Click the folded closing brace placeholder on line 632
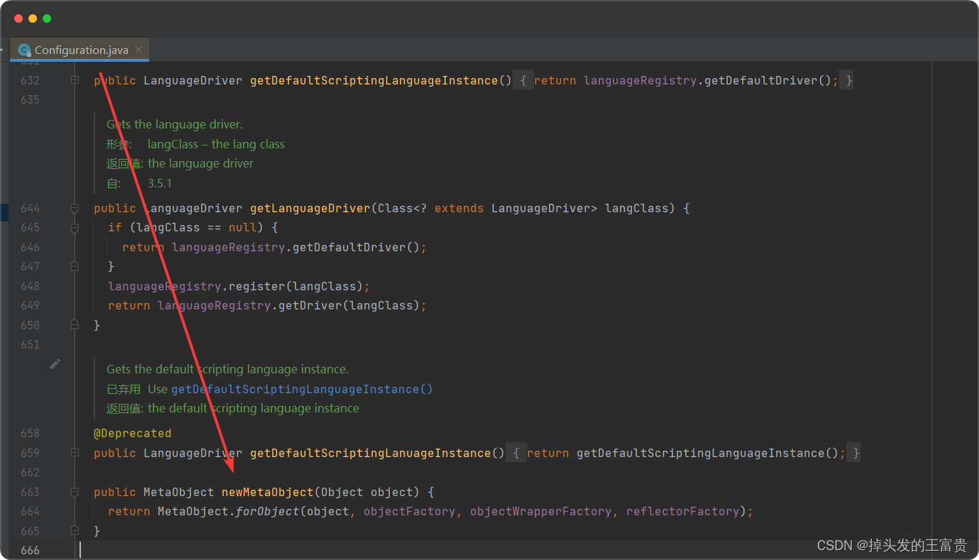Screen dimensions: 979x560 click(x=846, y=80)
